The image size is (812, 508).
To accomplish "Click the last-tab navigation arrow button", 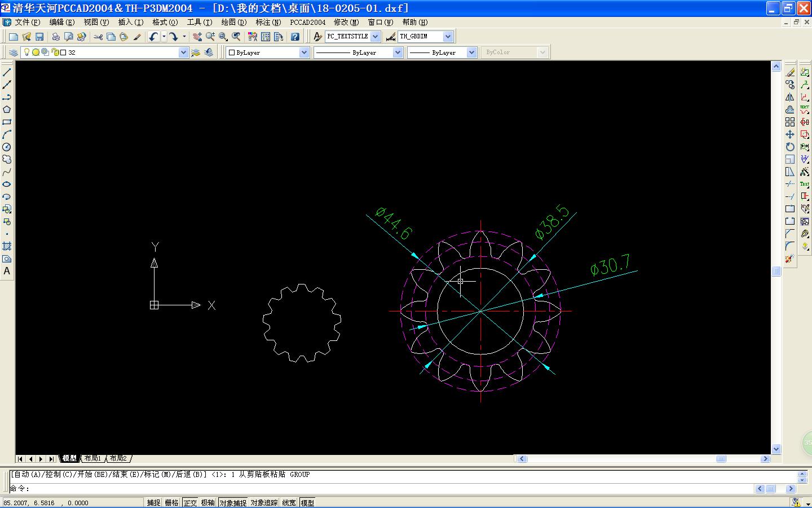I will click(x=51, y=459).
